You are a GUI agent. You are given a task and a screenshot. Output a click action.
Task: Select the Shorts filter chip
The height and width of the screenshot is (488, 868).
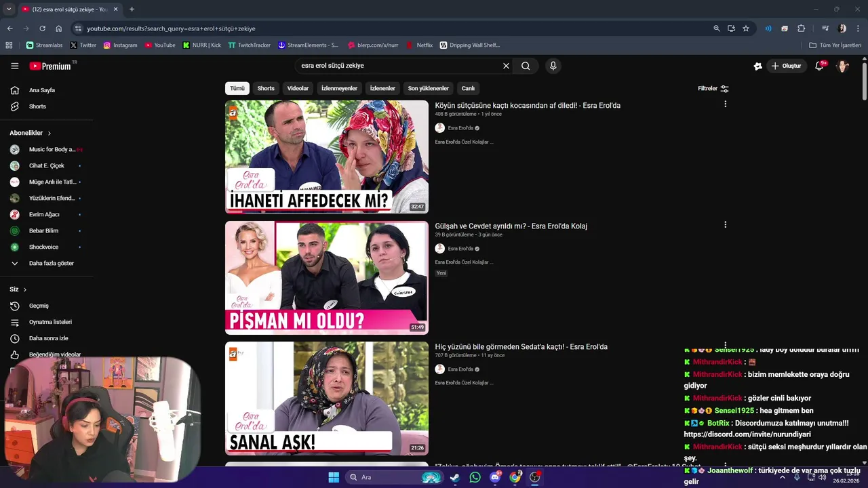(x=266, y=88)
